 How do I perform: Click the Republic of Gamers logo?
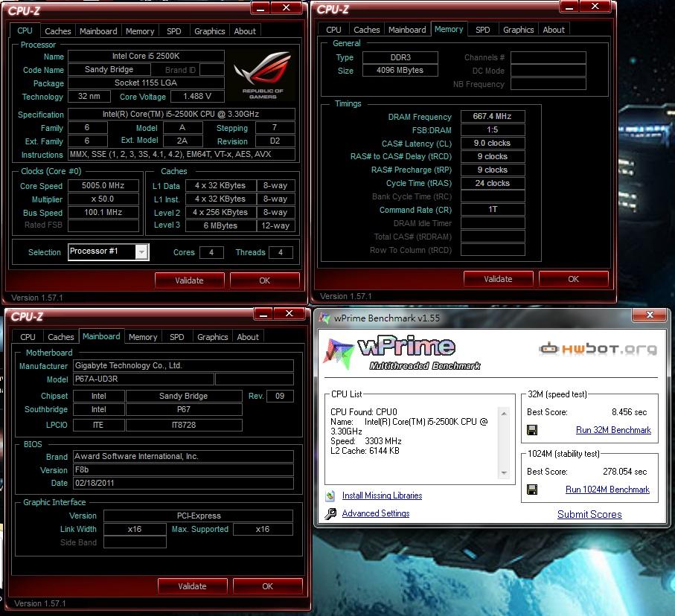[x=262, y=76]
